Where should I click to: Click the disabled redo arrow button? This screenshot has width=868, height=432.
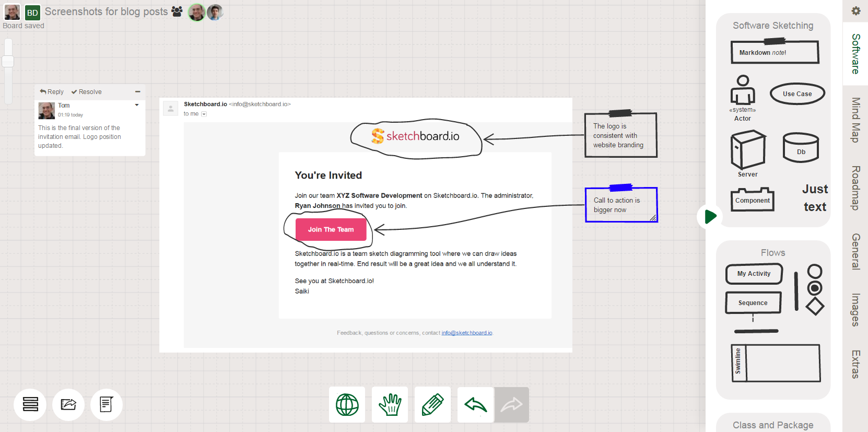click(x=512, y=405)
